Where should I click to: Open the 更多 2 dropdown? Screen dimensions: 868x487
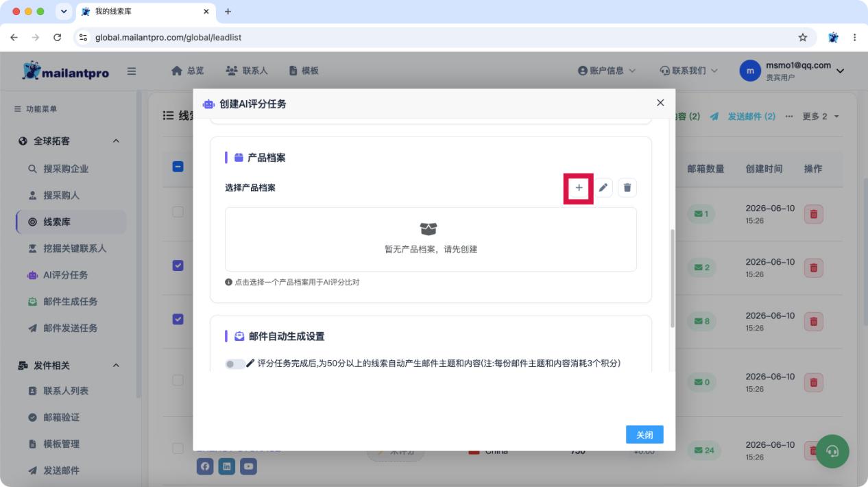[x=821, y=117]
